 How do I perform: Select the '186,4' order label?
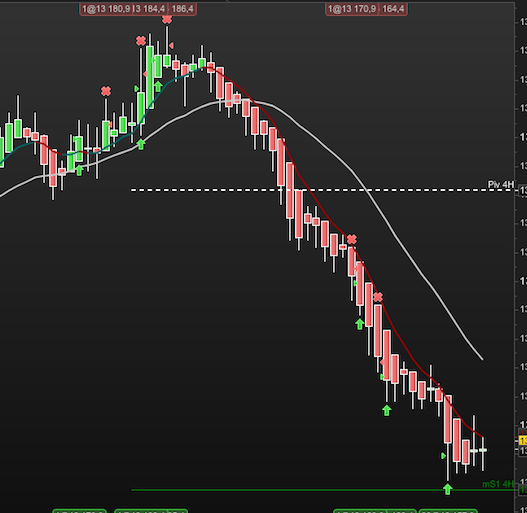tap(181, 9)
